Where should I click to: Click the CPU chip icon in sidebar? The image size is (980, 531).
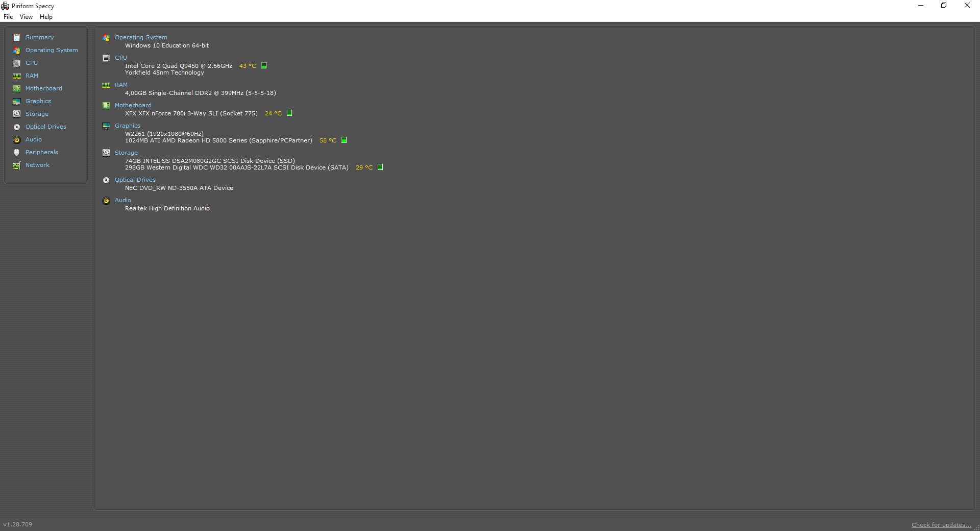pos(17,63)
